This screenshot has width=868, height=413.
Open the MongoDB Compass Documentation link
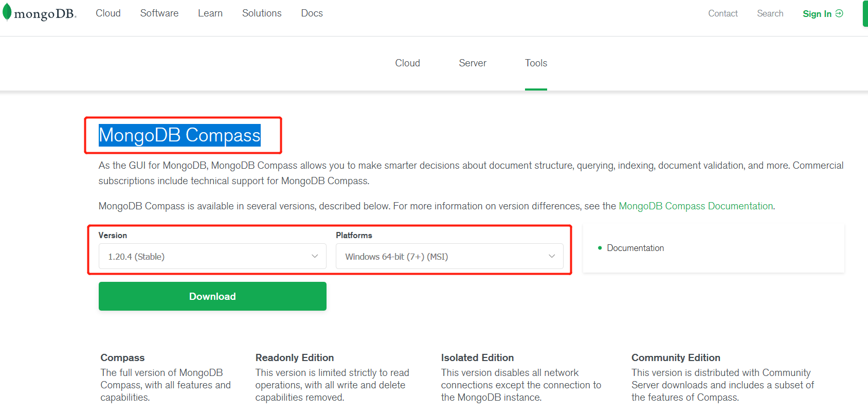(696, 206)
